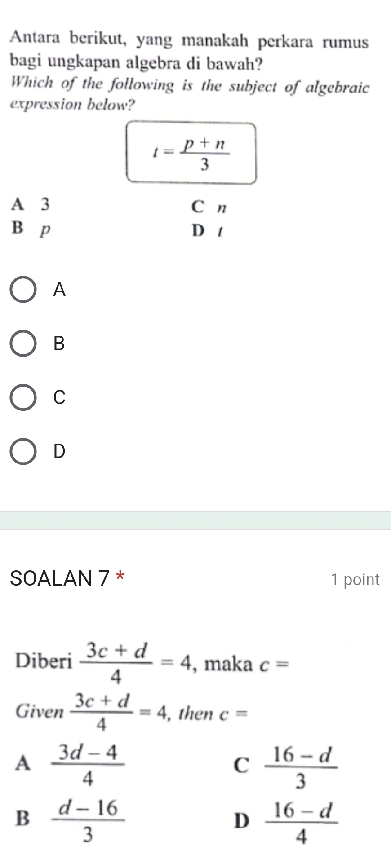Image resolution: width=391 pixels, height=868 pixels.
Task: Click the italic "Given" equation line
Action: (x=131, y=712)
